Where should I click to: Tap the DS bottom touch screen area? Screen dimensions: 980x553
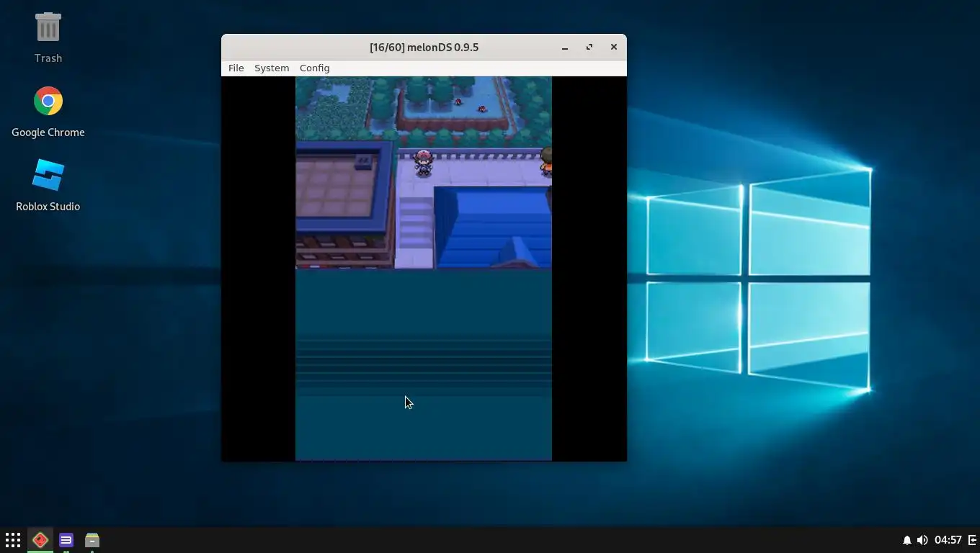click(x=424, y=364)
